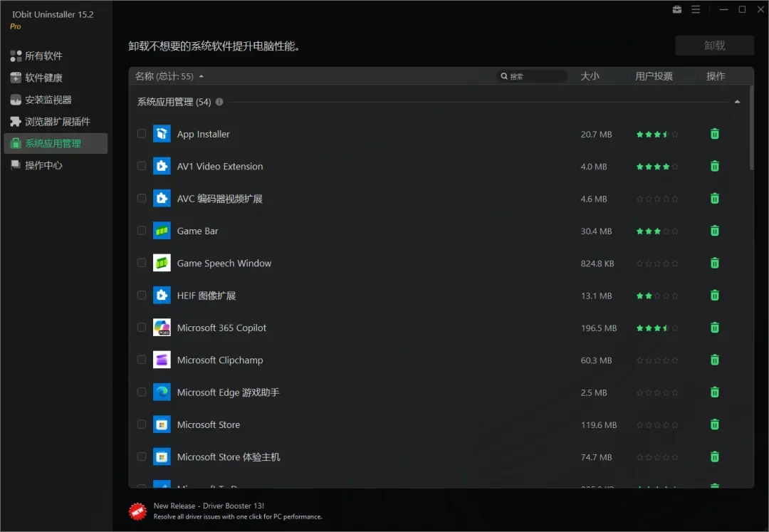This screenshot has height=532, width=769.
Task: Open the hamburger menu in the title bar
Action: click(696, 9)
